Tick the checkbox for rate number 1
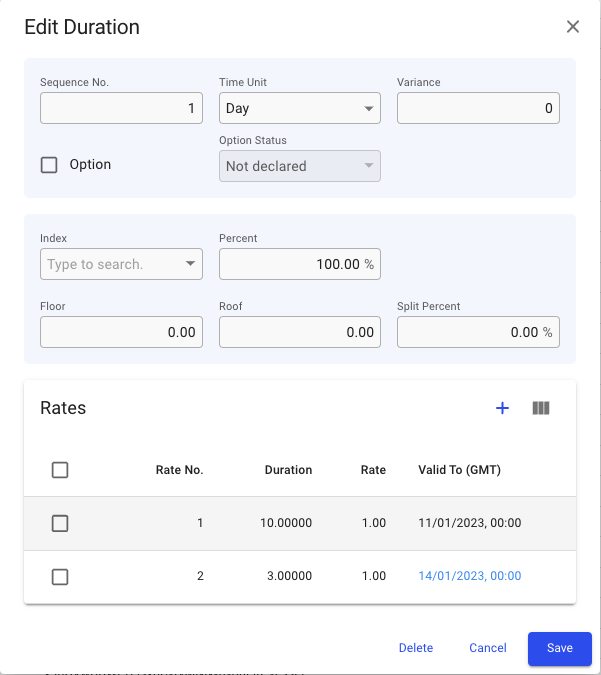Screen dimensions: 601x675 click(x=60, y=523)
